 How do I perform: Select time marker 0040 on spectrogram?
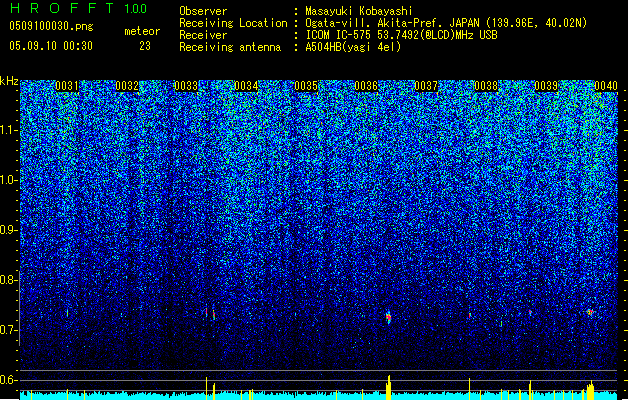pyautogui.click(x=606, y=86)
